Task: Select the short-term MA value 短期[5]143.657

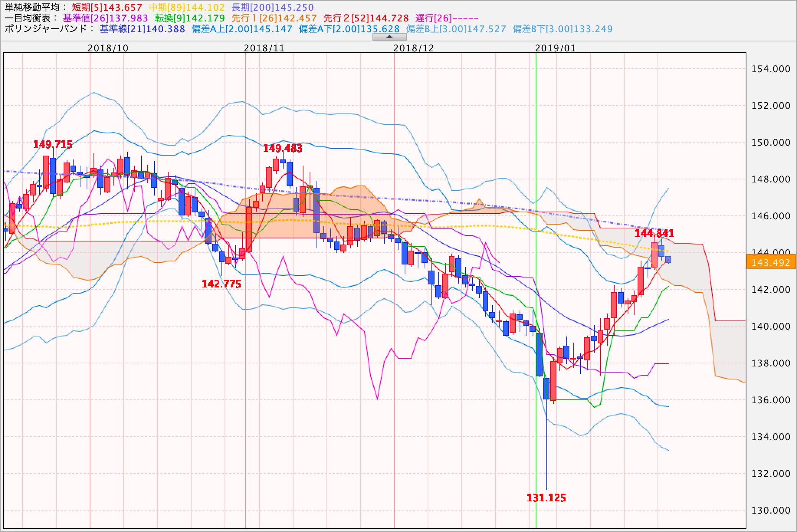Action: pos(107,8)
